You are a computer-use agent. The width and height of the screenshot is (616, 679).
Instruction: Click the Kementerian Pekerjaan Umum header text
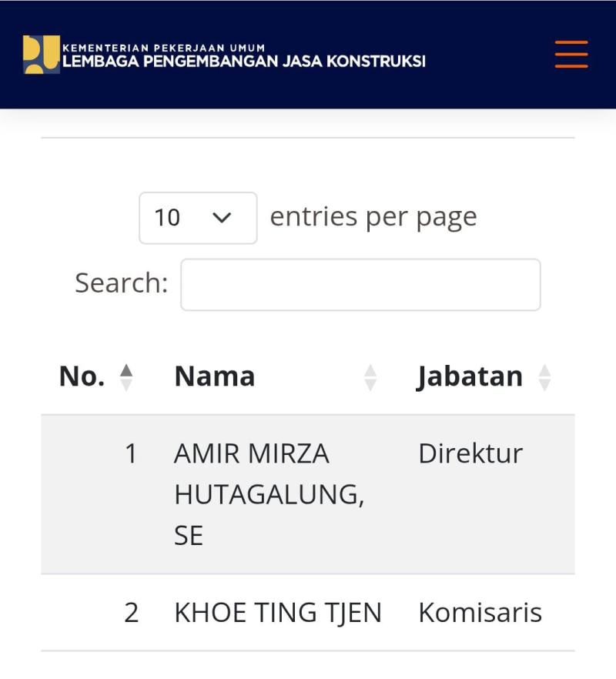tap(163, 48)
